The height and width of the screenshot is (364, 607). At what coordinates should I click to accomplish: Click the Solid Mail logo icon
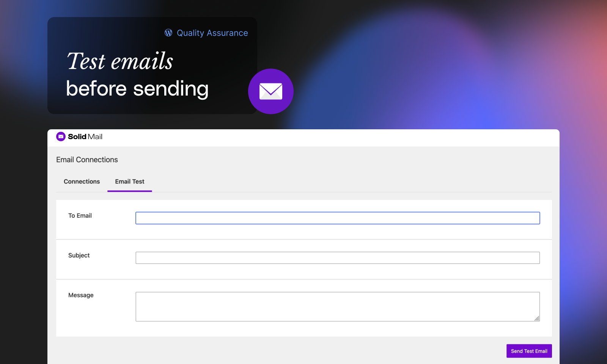tap(61, 136)
